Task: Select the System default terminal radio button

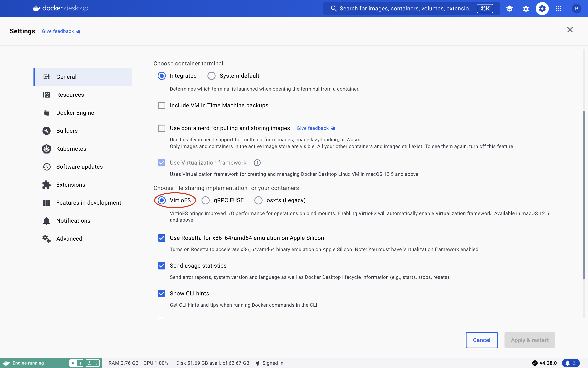Action: [x=211, y=76]
